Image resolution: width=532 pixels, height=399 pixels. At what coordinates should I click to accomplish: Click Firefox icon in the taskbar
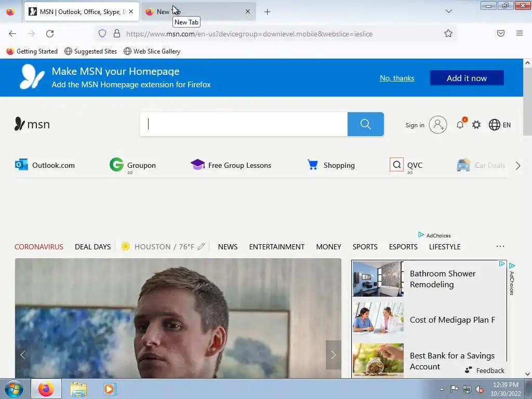[x=46, y=389]
